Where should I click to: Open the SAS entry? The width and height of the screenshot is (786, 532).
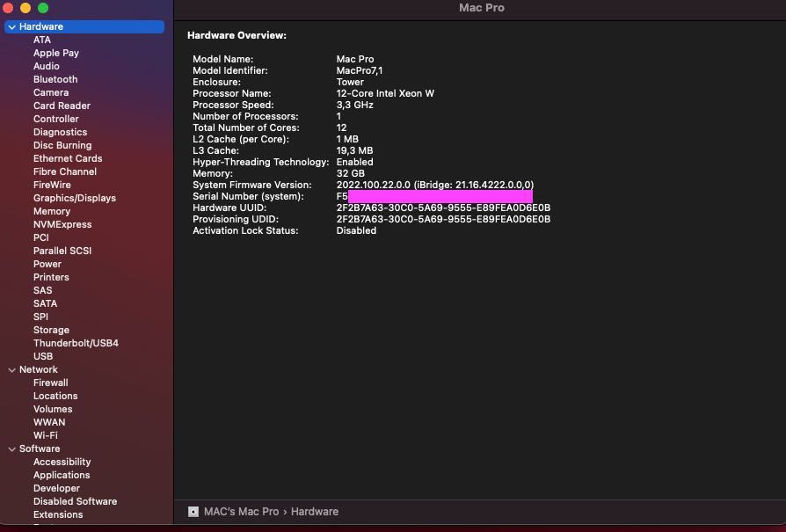coord(42,290)
